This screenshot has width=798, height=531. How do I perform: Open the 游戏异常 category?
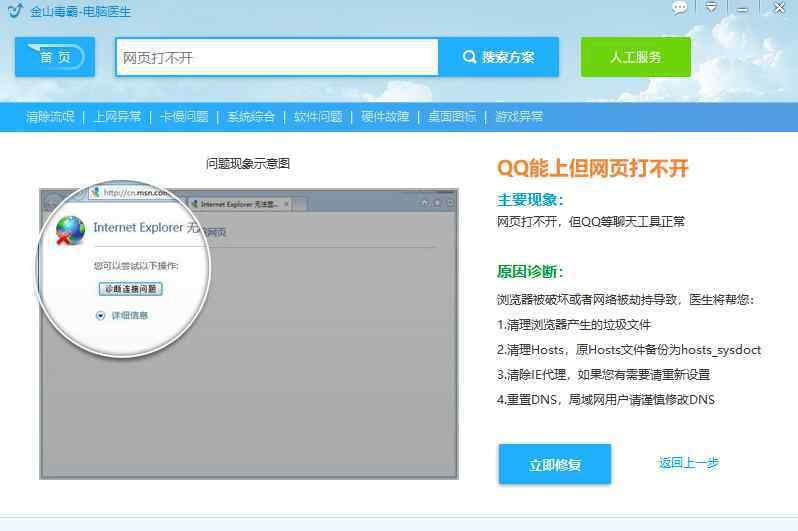pos(519,117)
